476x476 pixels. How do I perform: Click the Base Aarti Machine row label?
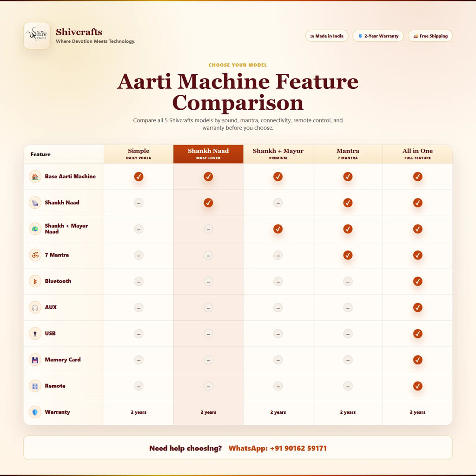point(70,176)
